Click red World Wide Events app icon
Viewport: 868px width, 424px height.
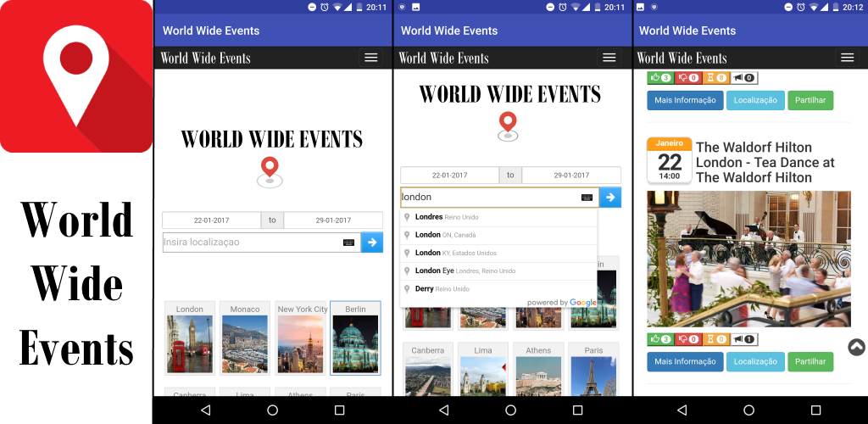coord(75,75)
